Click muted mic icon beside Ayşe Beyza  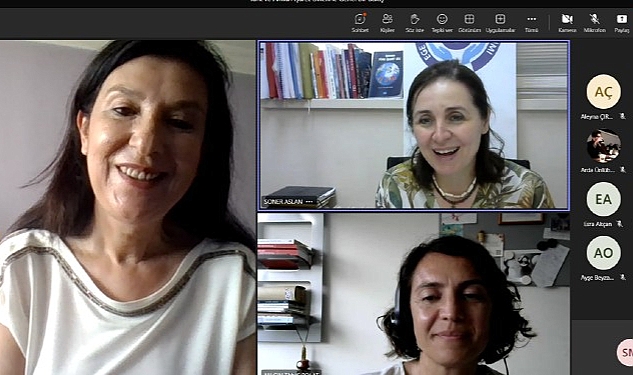[623, 277]
